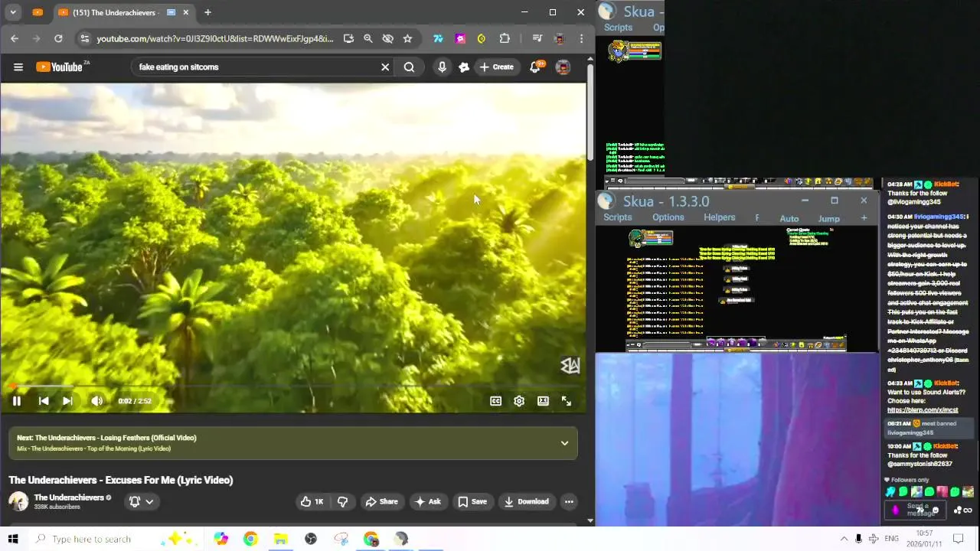Open the sparkle icon beside Create

(x=464, y=67)
